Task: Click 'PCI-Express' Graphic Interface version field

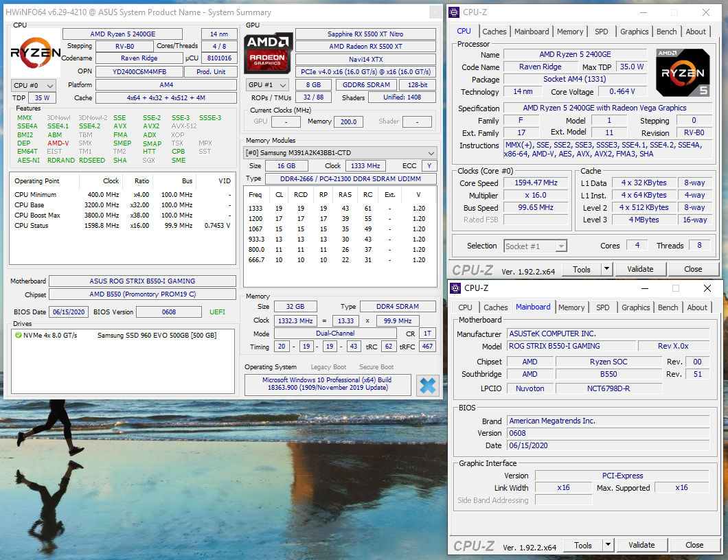Action: coord(622,476)
